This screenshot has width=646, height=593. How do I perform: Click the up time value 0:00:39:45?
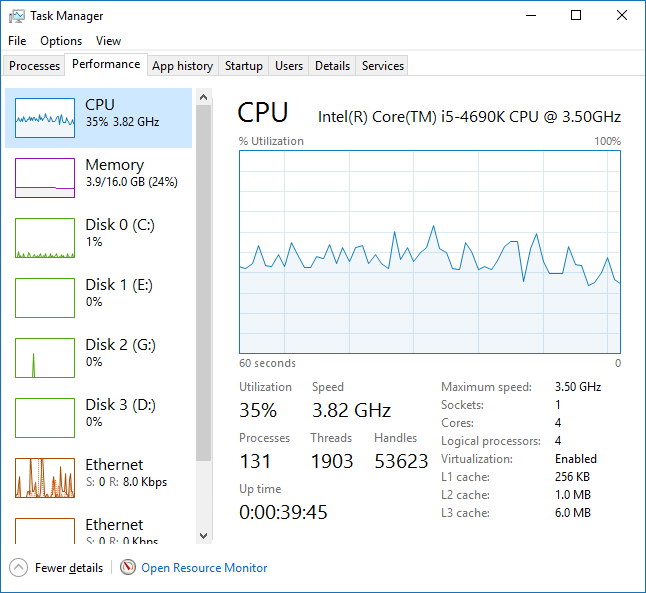tap(283, 513)
